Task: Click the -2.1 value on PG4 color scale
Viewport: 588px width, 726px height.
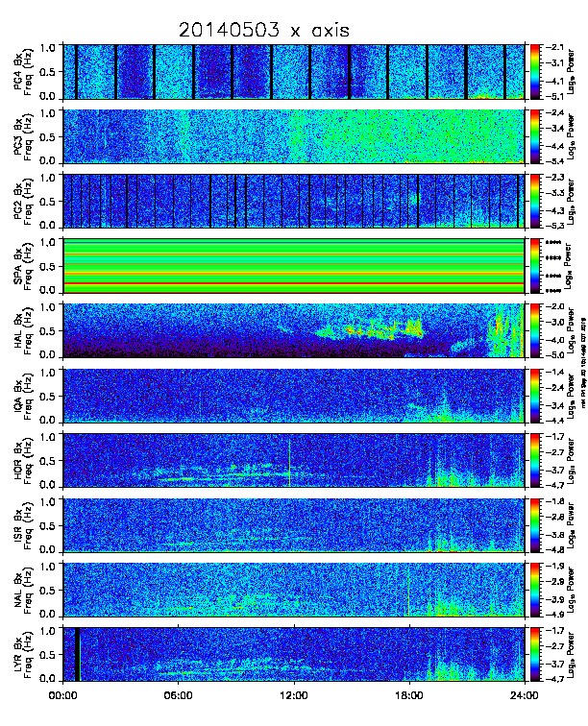Action: coord(554,47)
